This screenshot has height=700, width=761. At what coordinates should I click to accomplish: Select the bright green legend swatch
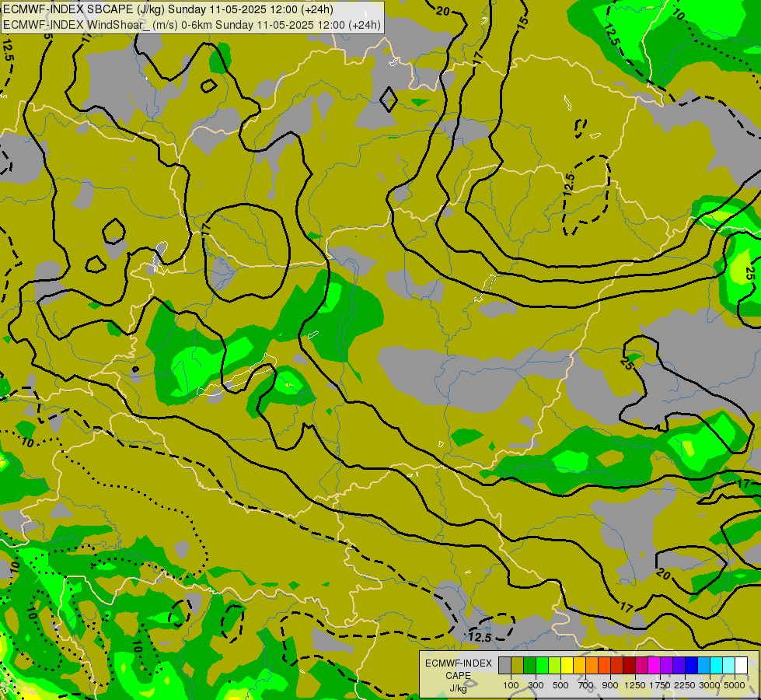(542, 666)
